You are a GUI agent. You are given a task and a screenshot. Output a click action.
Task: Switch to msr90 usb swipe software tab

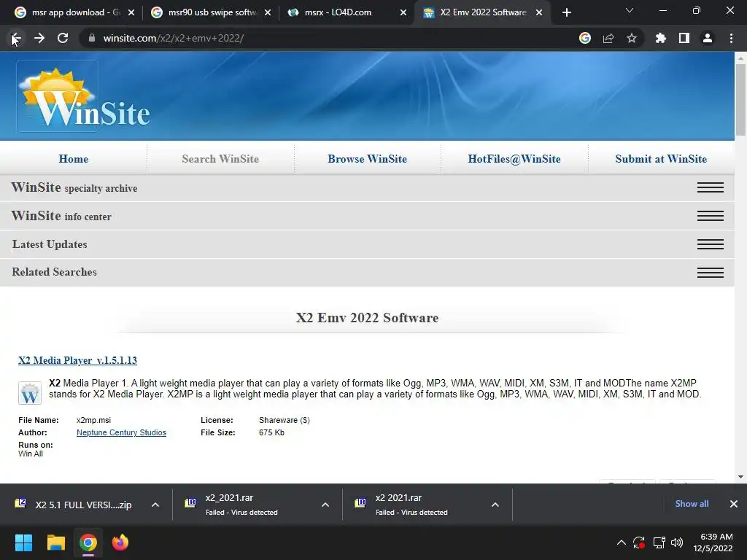point(209,12)
